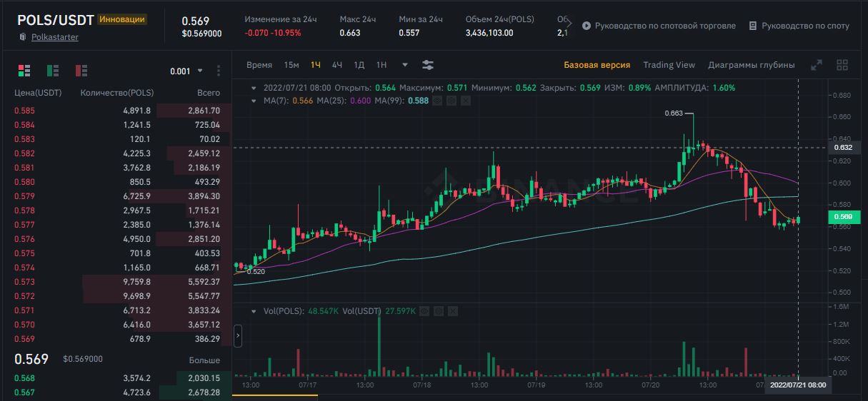
Task: Toggle visibility of the Vol indicator
Action: pos(425,312)
